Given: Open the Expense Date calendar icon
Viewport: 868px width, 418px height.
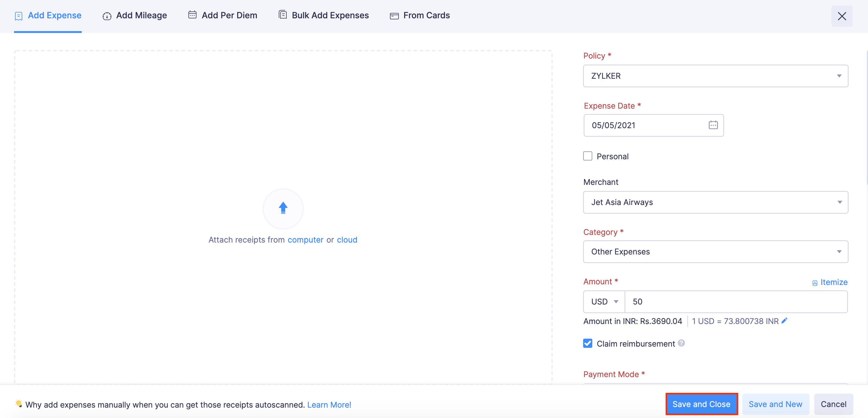Looking at the screenshot, I should (713, 125).
